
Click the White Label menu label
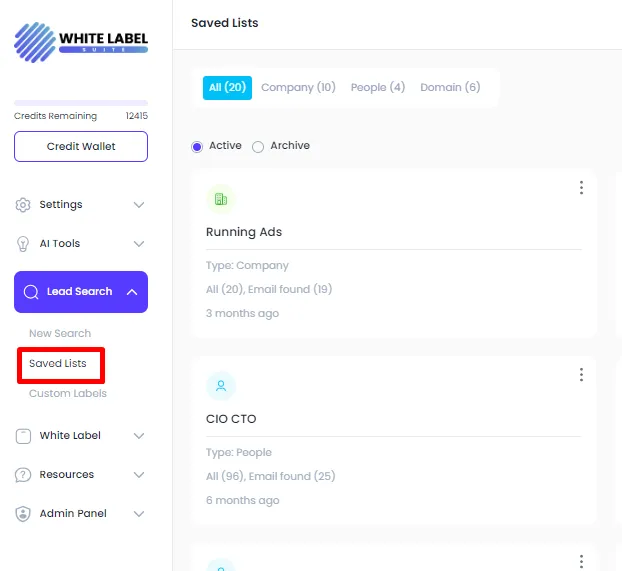(x=70, y=436)
